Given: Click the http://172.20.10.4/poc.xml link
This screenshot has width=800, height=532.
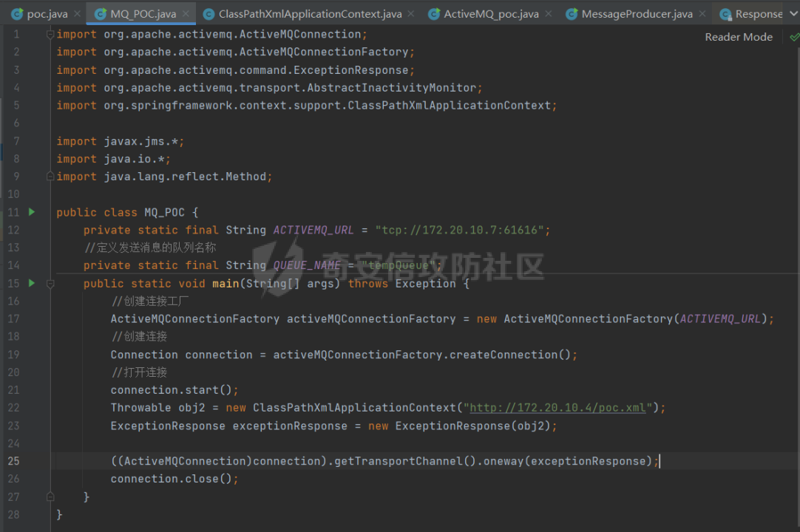Looking at the screenshot, I should [x=557, y=408].
